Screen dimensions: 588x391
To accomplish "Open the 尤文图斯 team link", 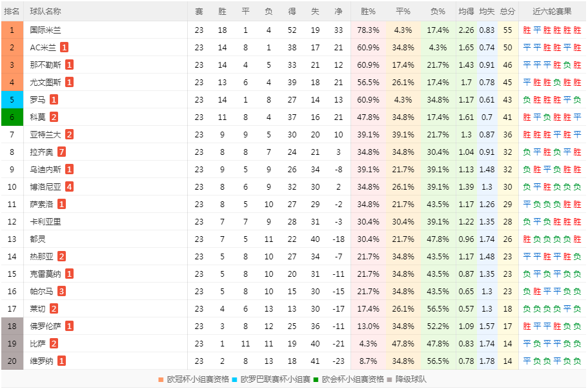I will (46, 82).
